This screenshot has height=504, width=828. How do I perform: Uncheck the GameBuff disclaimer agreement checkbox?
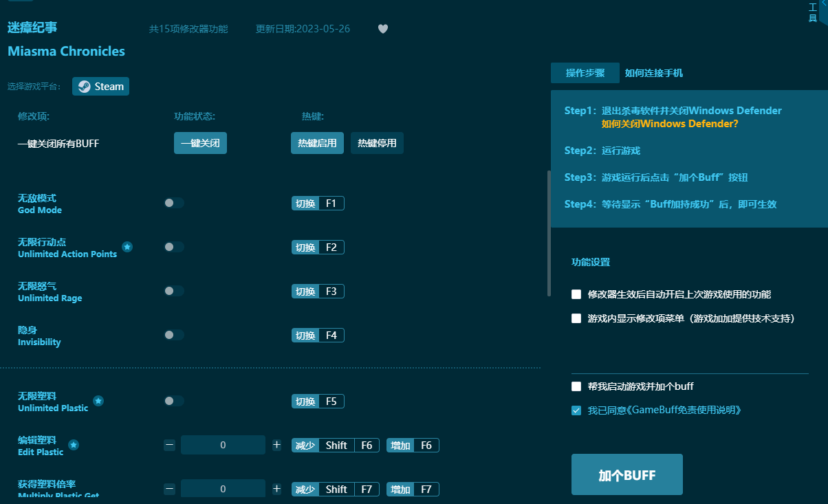click(x=576, y=410)
